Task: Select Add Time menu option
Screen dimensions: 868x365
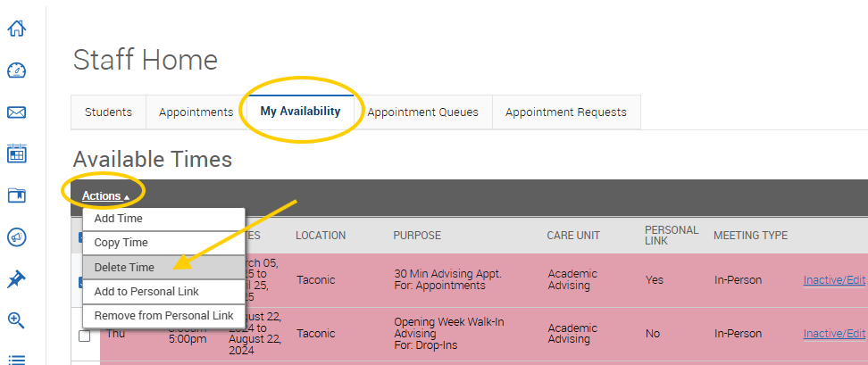Action: (x=118, y=219)
